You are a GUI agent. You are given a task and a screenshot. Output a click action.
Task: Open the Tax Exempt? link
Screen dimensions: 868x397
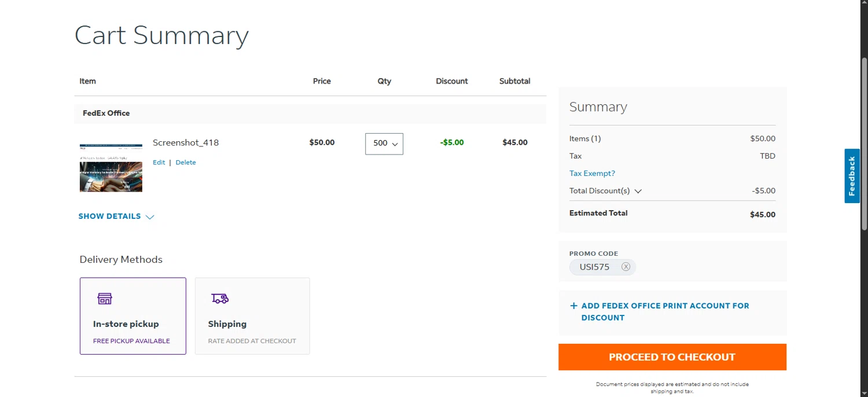592,174
